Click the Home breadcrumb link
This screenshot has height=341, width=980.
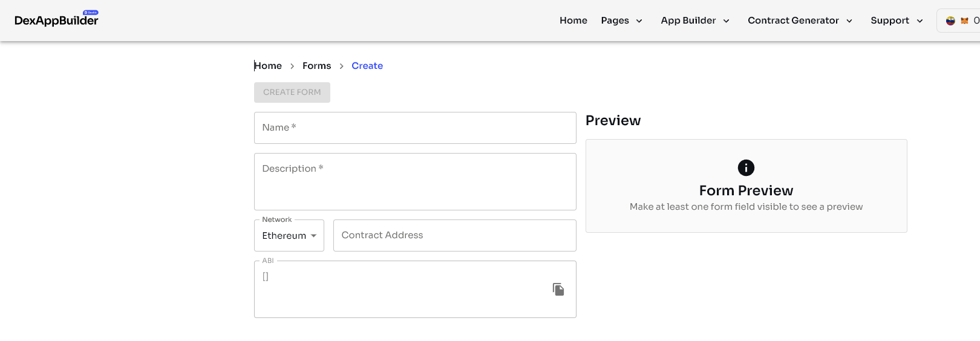(268, 66)
